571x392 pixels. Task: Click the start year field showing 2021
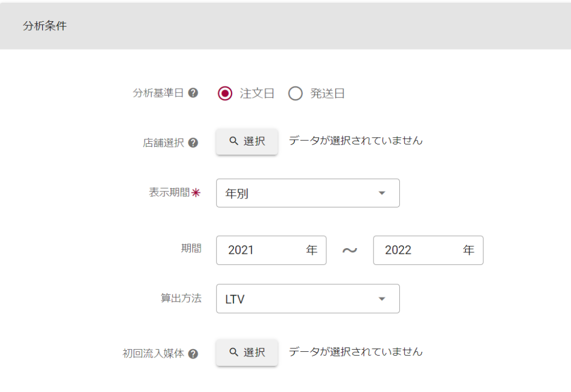[x=262, y=250]
